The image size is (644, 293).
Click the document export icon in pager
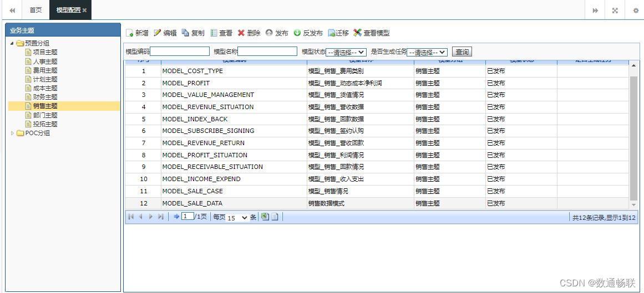275,217
